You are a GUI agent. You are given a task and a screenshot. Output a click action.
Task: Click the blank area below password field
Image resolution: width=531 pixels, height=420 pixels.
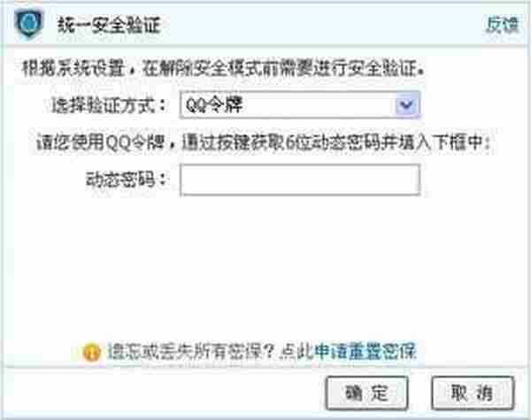point(265,267)
